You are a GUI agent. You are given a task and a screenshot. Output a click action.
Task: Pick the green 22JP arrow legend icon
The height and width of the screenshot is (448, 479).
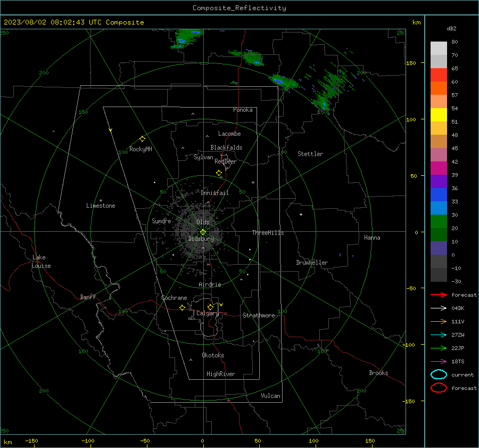pos(439,348)
